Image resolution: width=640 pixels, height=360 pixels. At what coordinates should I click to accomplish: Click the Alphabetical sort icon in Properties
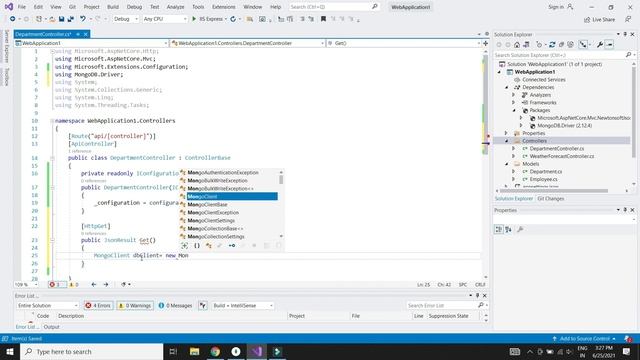click(x=508, y=229)
